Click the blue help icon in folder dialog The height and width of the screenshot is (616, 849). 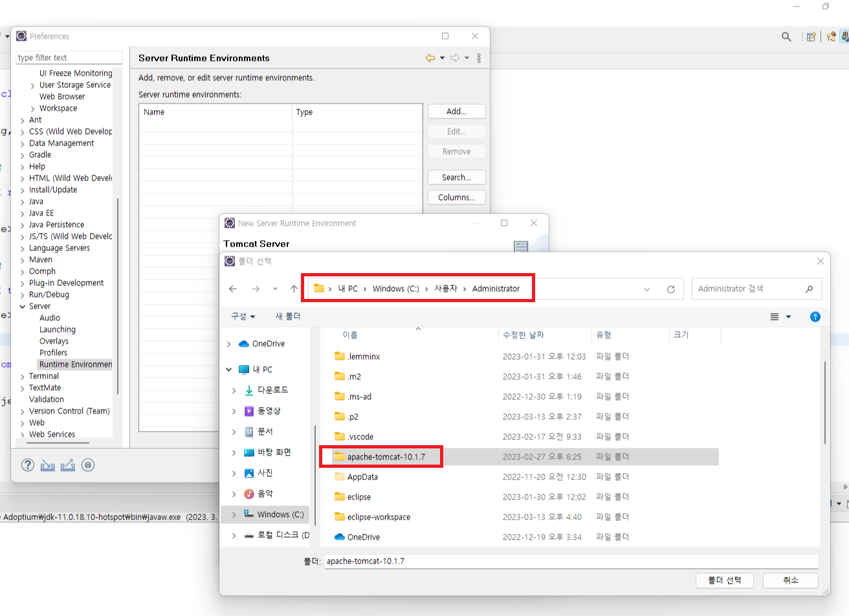pyautogui.click(x=815, y=316)
